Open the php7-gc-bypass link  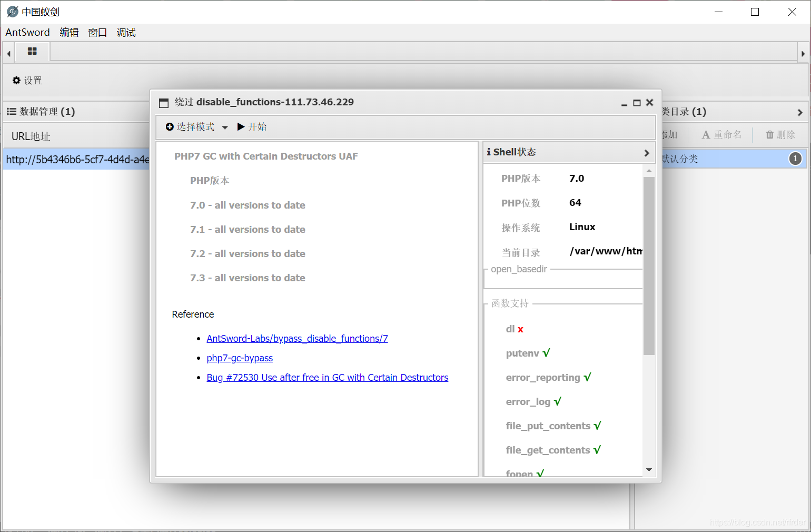click(x=240, y=358)
